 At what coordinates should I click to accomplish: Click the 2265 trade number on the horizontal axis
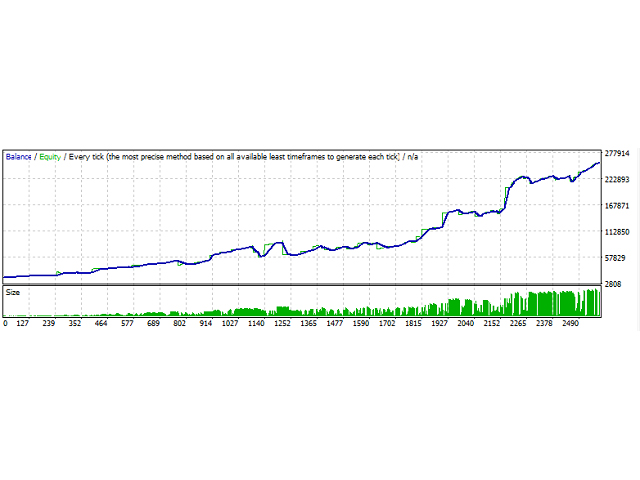517,324
